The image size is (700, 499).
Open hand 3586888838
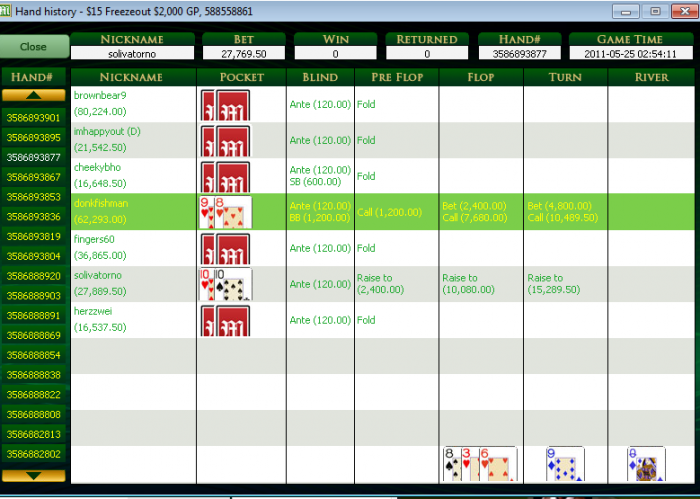click(33, 374)
